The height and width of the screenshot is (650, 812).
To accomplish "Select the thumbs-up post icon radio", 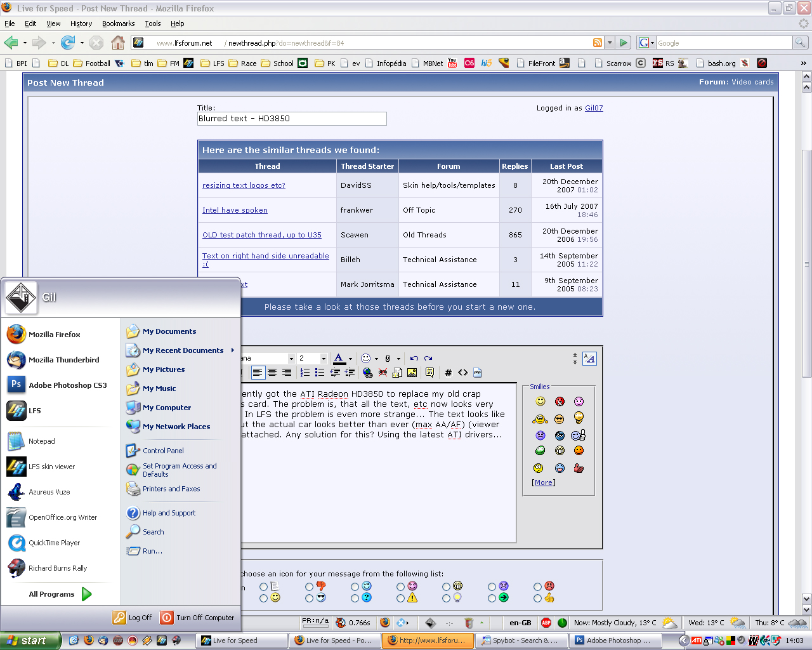I will point(537,598).
